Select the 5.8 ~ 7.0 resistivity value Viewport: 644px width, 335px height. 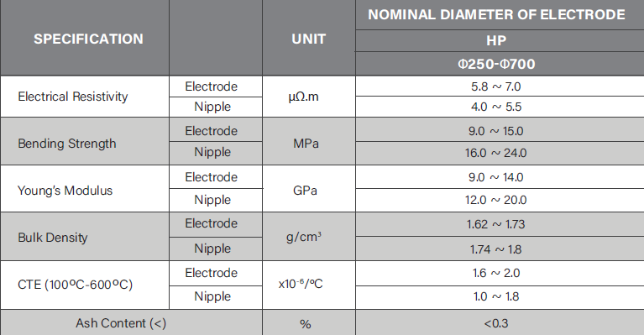[x=495, y=86]
